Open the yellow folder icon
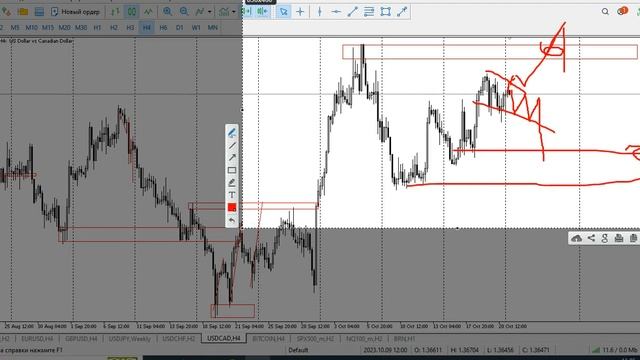 tap(23, 12)
